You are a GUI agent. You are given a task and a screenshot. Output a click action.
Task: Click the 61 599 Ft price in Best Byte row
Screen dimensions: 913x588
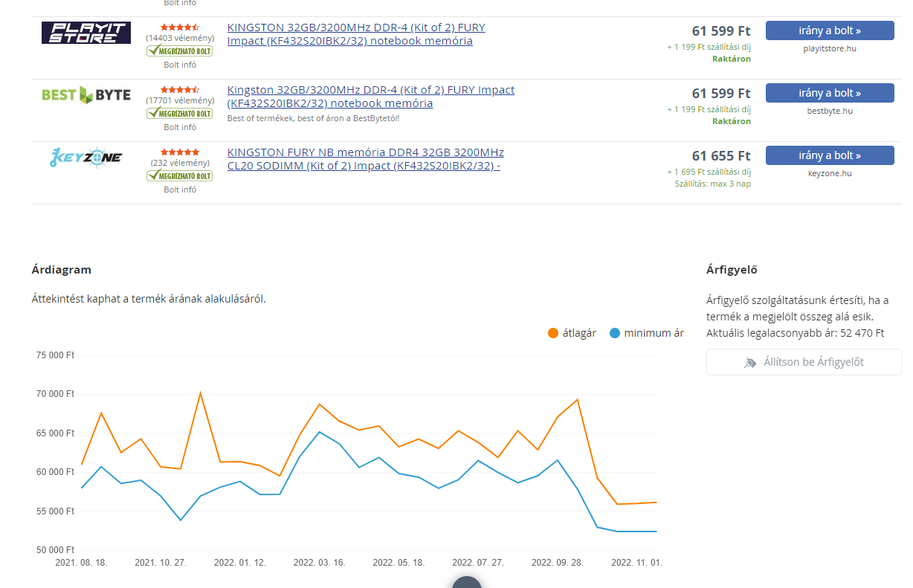[x=721, y=94]
